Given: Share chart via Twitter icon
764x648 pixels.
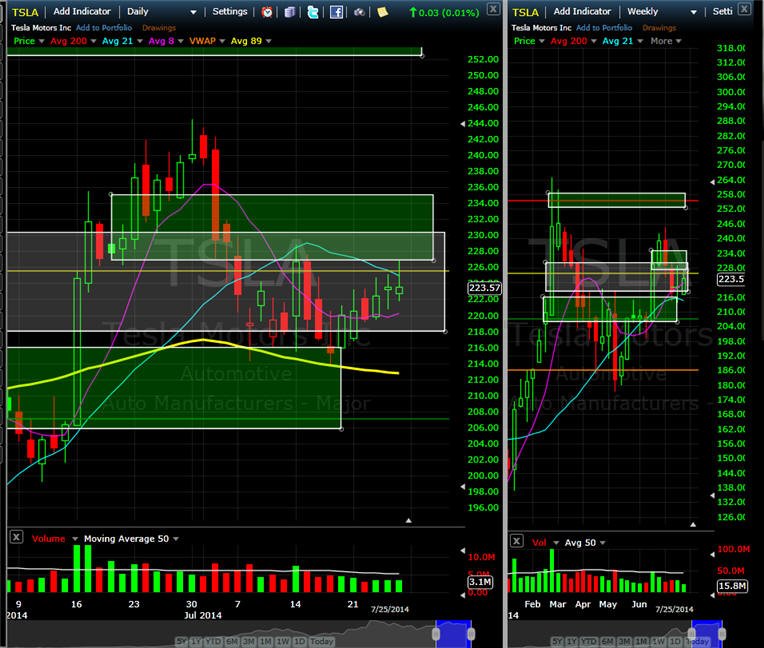Looking at the screenshot, I should tap(313, 12).
